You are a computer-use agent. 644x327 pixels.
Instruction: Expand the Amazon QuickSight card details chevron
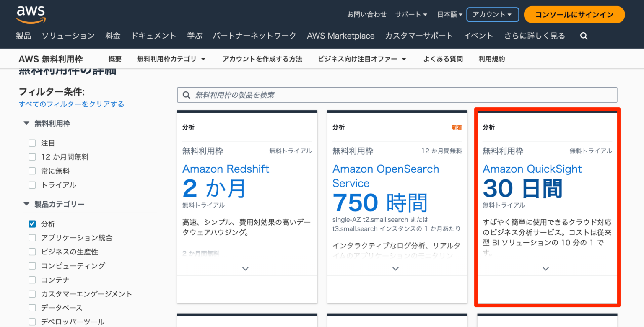(545, 268)
